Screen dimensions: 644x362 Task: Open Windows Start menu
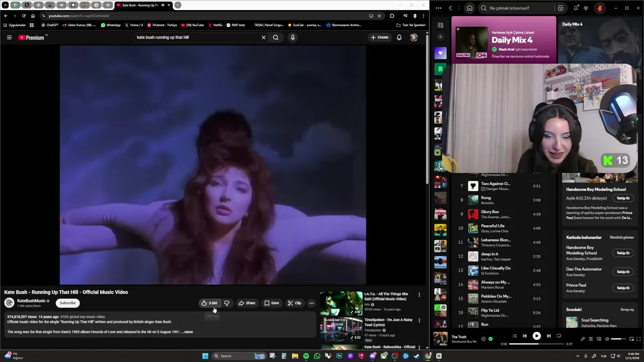coord(205,356)
